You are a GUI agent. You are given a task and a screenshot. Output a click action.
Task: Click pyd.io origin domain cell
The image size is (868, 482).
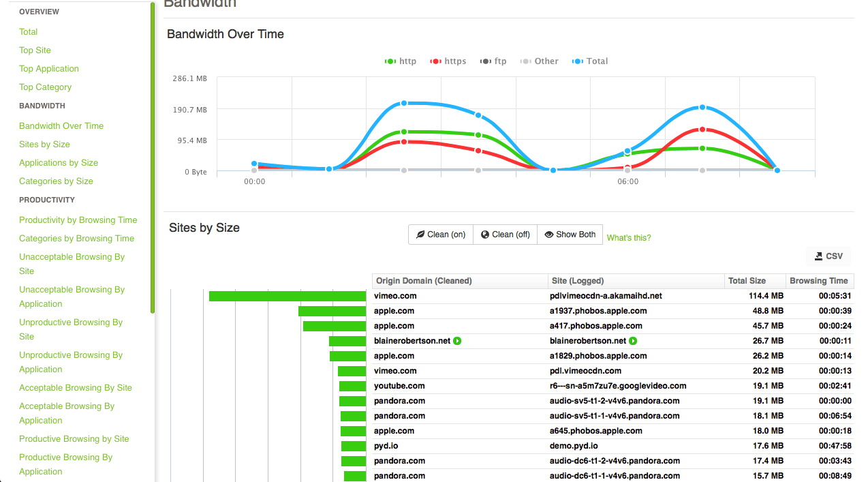coord(386,446)
